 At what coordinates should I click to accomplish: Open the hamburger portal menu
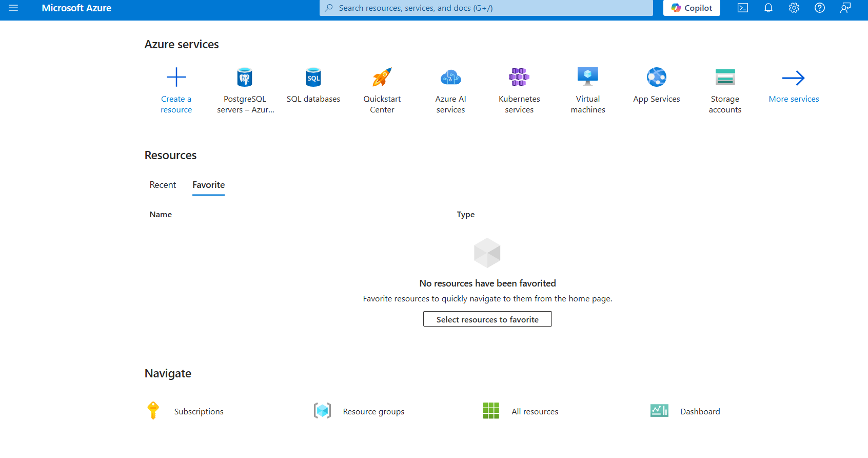13,8
